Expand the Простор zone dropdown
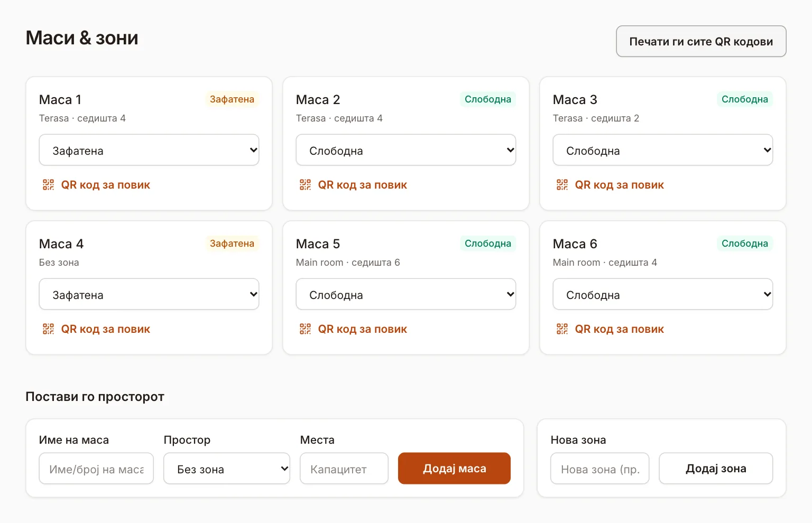 tap(227, 469)
